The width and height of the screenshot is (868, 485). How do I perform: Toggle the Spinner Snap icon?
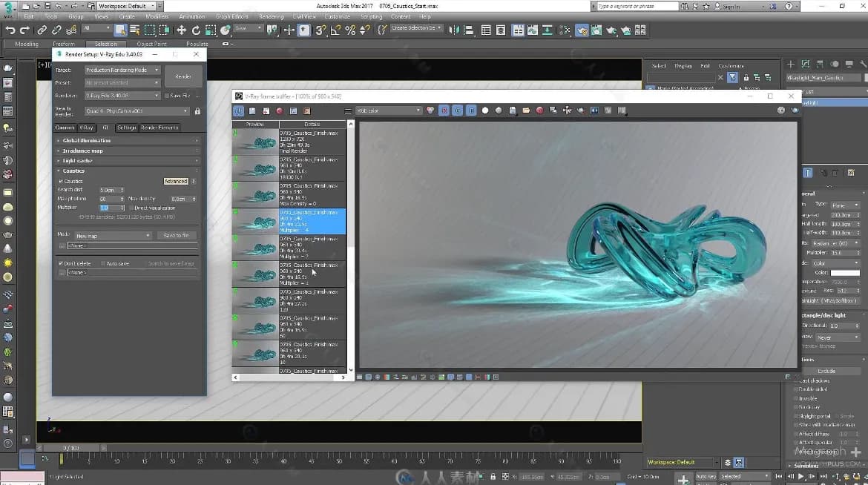365,30
